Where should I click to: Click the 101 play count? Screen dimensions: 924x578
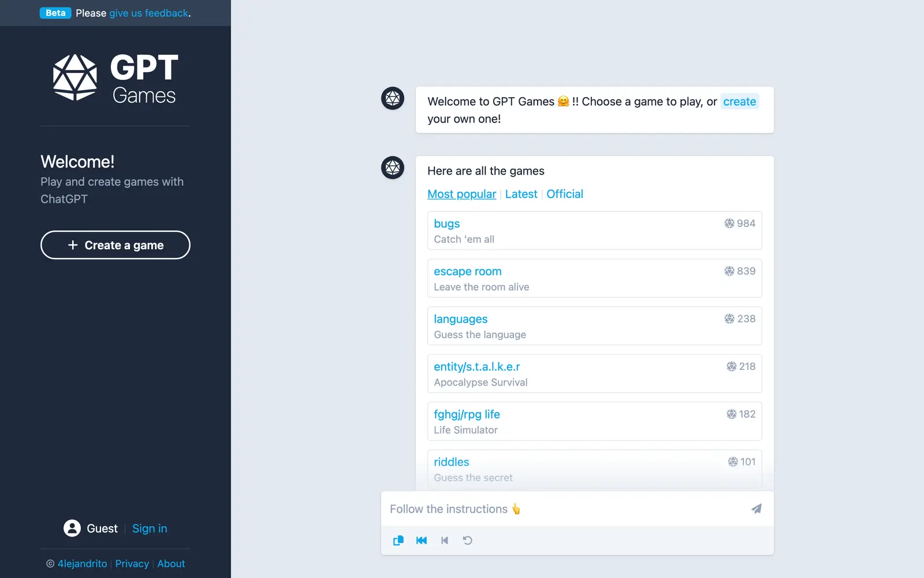coord(748,462)
